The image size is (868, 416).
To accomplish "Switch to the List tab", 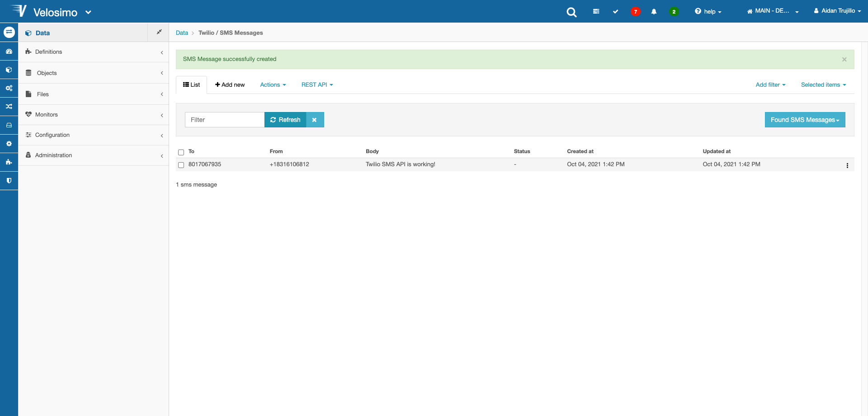I will pos(191,85).
